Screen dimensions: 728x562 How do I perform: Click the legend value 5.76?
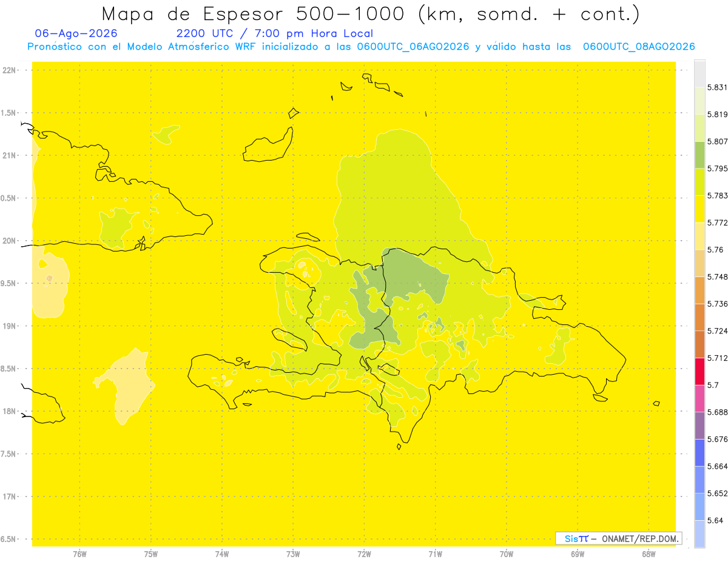[x=715, y=250]
